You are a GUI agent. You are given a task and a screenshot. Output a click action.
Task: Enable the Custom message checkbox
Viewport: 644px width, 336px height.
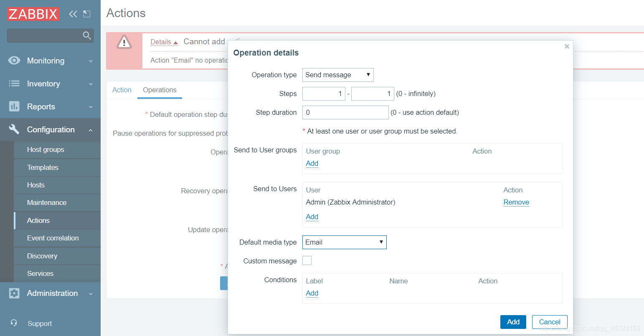(x=307, y=260)
